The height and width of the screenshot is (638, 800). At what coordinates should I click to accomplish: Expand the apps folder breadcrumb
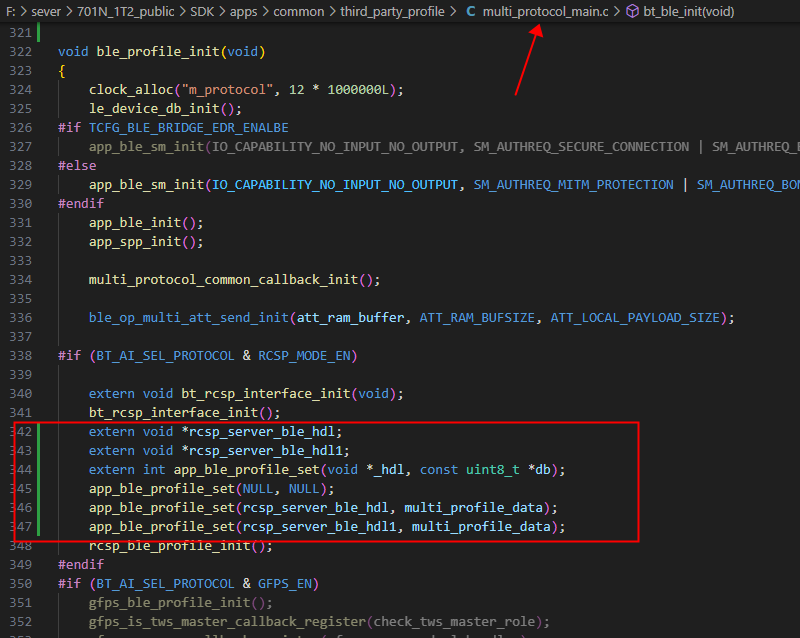click(243, 11)
